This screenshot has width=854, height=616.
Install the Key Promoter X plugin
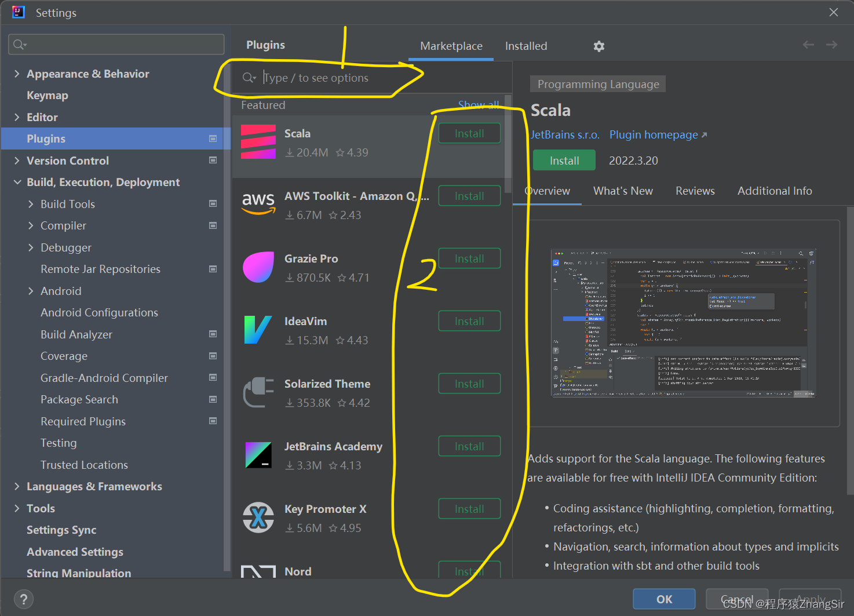tap(469, 509)
